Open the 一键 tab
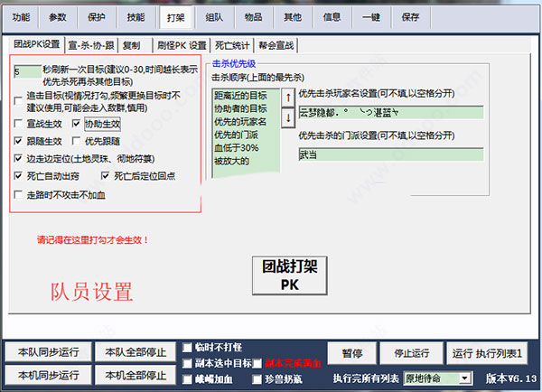The height and width of the screenshot is (392, 542). point(371,17)
